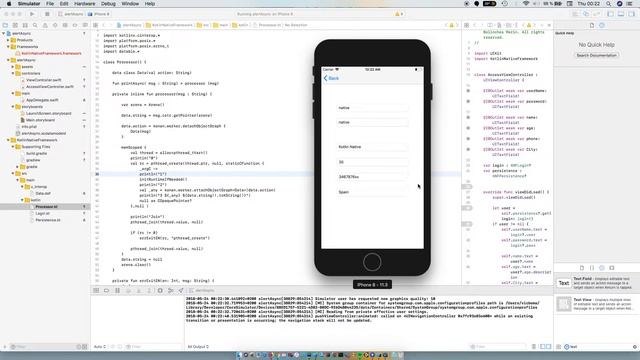Tap the Back button in the simulator
This screenshot has width=640, height=360.
(331, 78)
